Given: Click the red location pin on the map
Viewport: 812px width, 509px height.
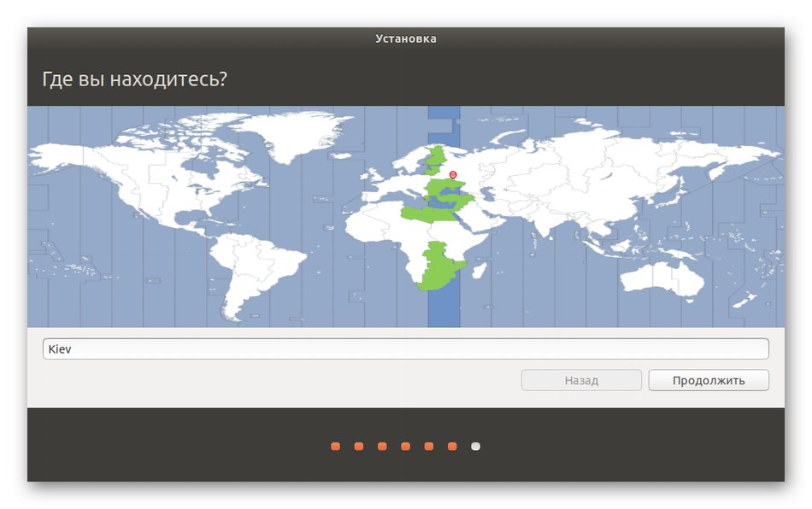Looking at the screenshot, I should 453,175.
